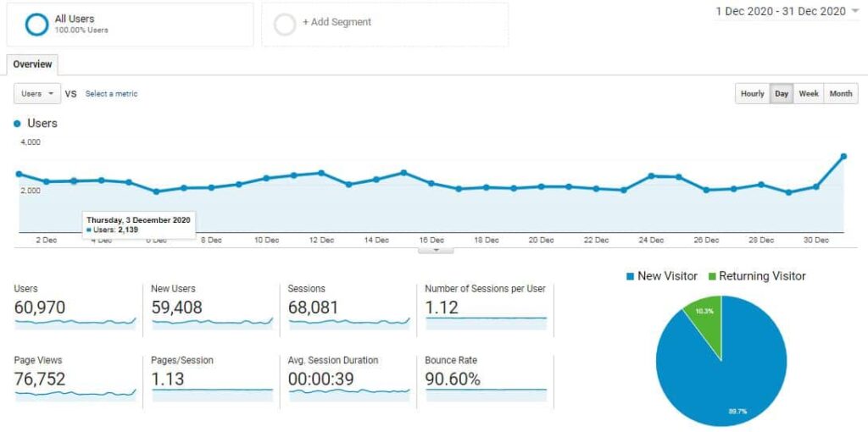This screenshot has height=432, width=868.
Task: Click the blue Users legend dot above the chart
Action: 17,124
